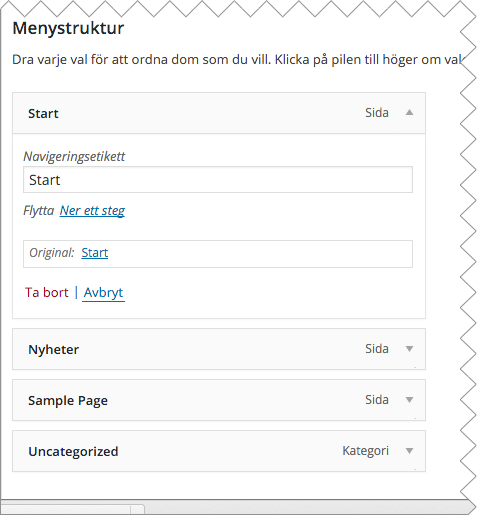This screenshot has height=515, width=477.
Task: Click the Navigeringsetikett text field
Action: 218,180
